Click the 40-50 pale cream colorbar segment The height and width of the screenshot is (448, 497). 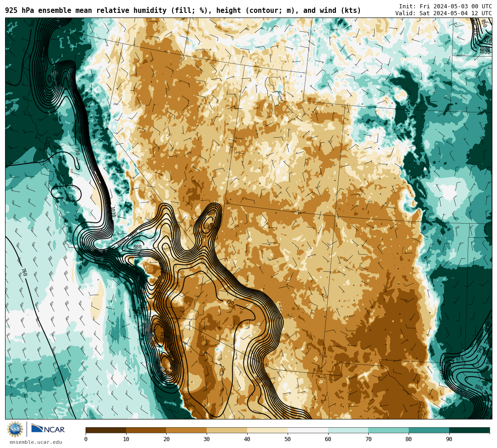267,430
